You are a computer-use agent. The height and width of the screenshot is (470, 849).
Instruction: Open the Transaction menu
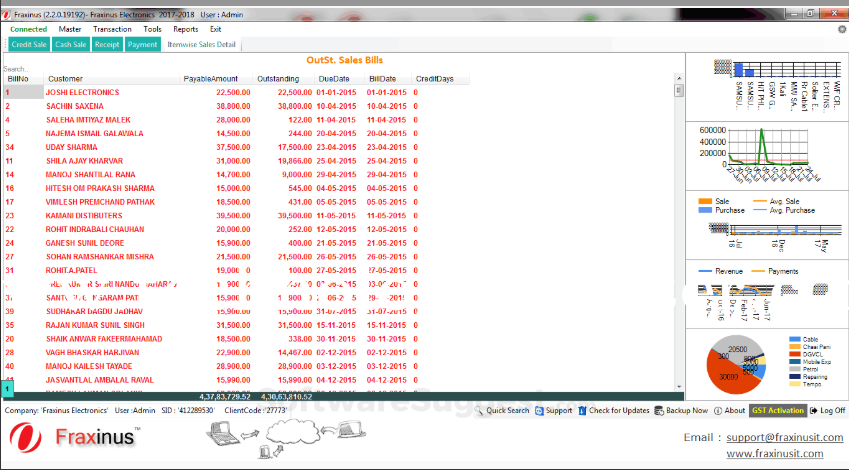click(x=112, y=29)
